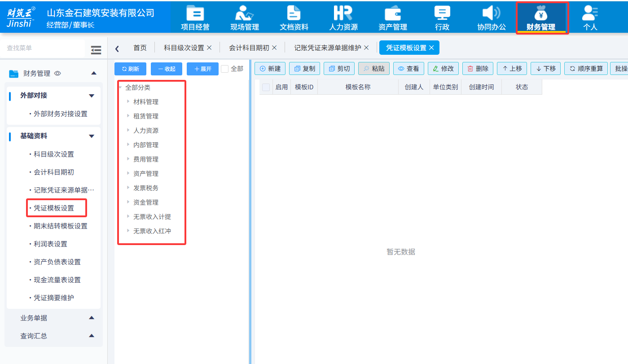Screen dimensions: 628x364
Task: Expand the 费用管理 tree node
Action: pos(128,159)
